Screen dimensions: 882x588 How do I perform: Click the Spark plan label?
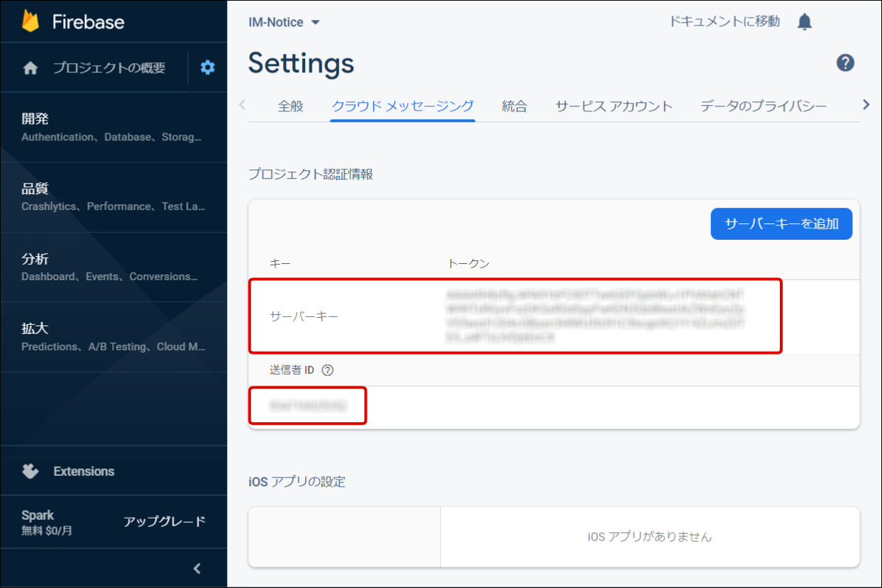tap(38, 516)
